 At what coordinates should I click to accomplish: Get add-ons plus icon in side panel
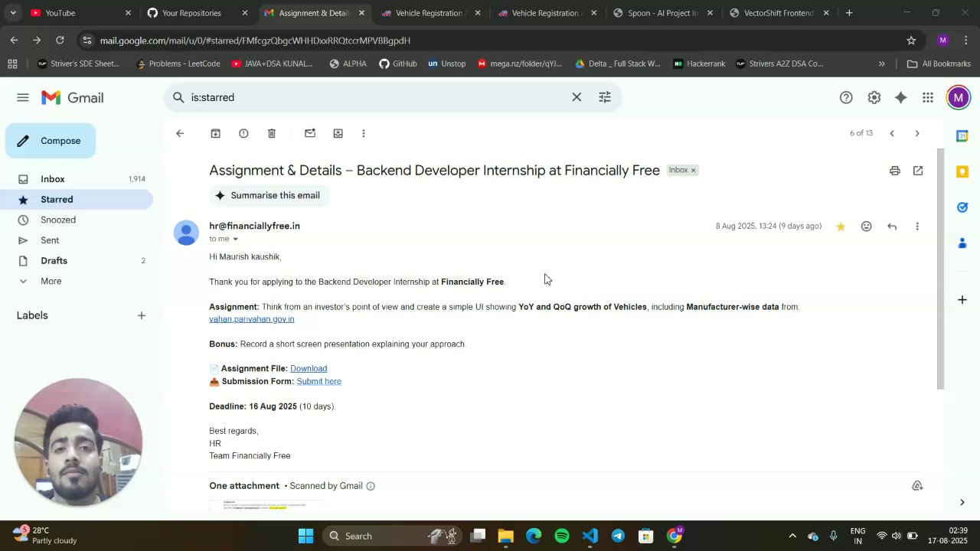[962, 300]
